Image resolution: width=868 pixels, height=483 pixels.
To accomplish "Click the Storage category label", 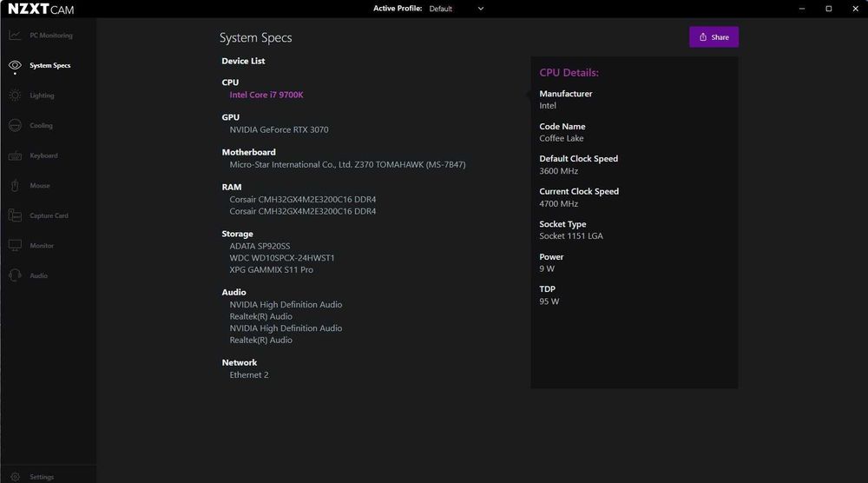I will click(238, 234).
